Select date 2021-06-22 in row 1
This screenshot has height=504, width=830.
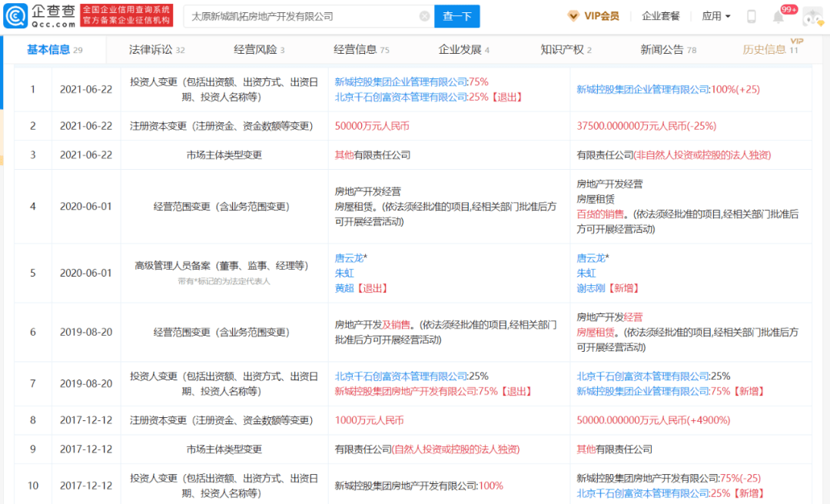(86, 89)
